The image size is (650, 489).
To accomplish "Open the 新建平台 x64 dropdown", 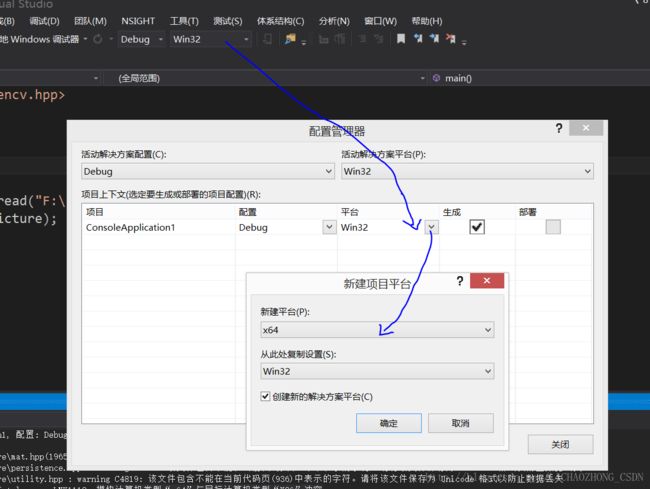I will (377, 330).
